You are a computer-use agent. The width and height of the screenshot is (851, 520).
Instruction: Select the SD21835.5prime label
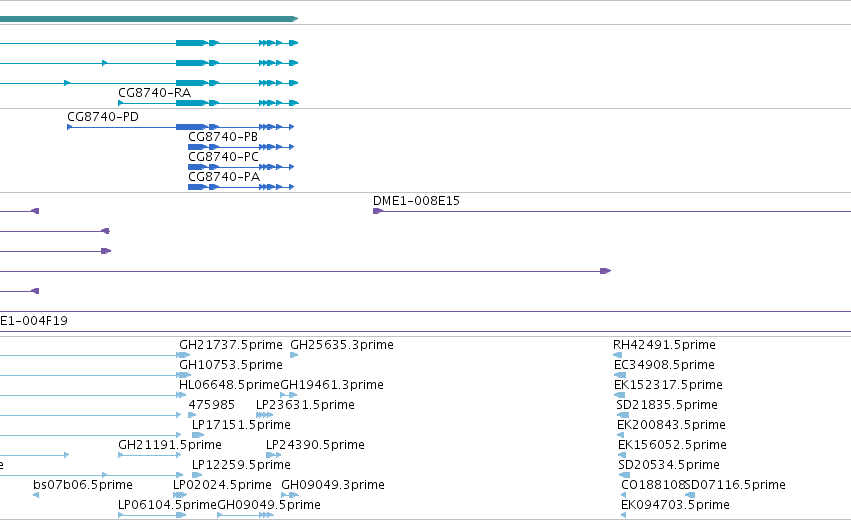(667, 405)
